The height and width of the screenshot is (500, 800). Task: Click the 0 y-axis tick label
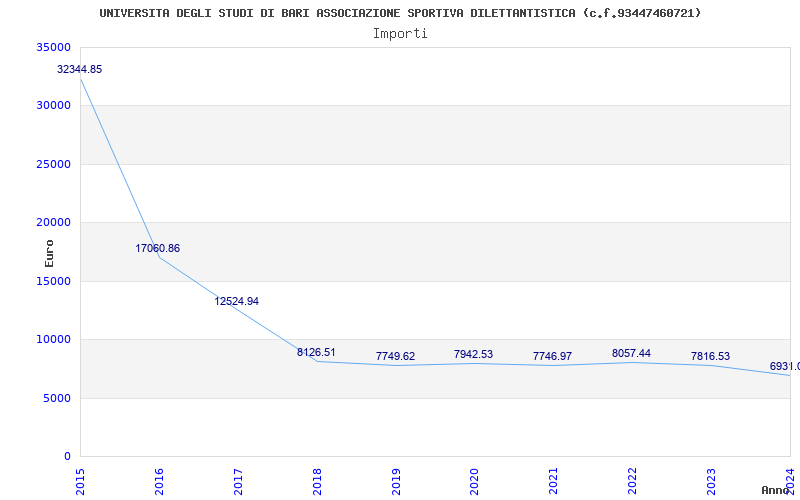[x=67, y=457]
